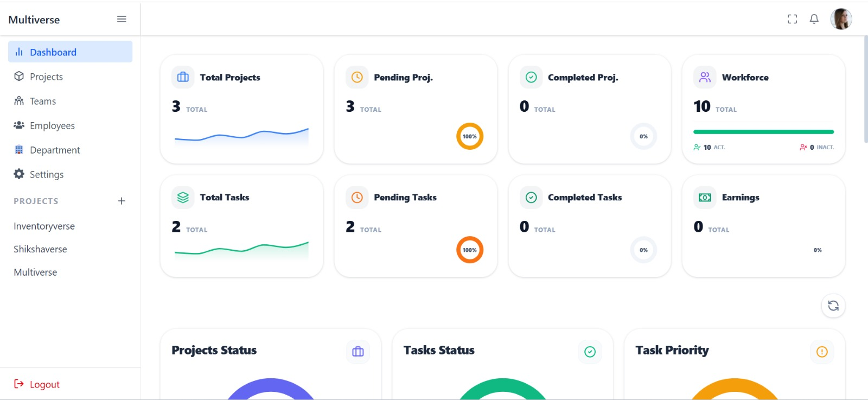The image size is (868, 400).
Task: Toggle the sidebar with the hamburger icon
Action: point(122,18)
